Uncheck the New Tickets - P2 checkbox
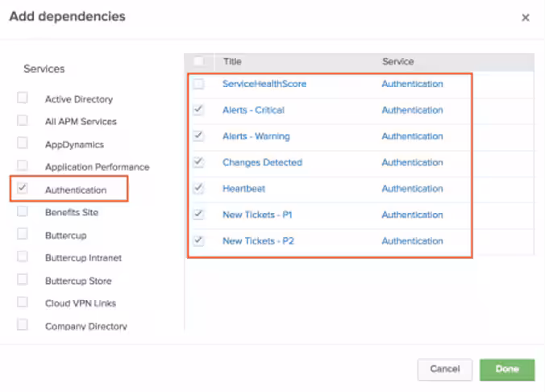The image size is (545, 392). click(198, 240)
